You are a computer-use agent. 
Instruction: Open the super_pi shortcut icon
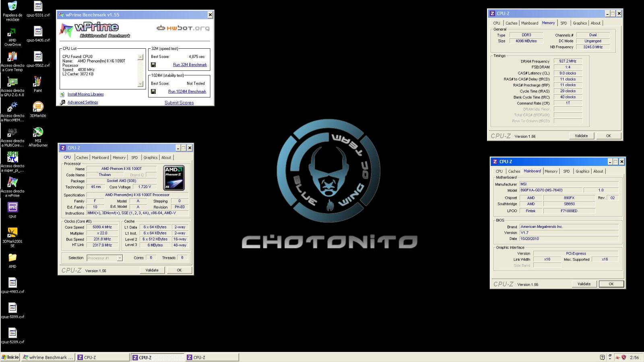coord(12,157)
